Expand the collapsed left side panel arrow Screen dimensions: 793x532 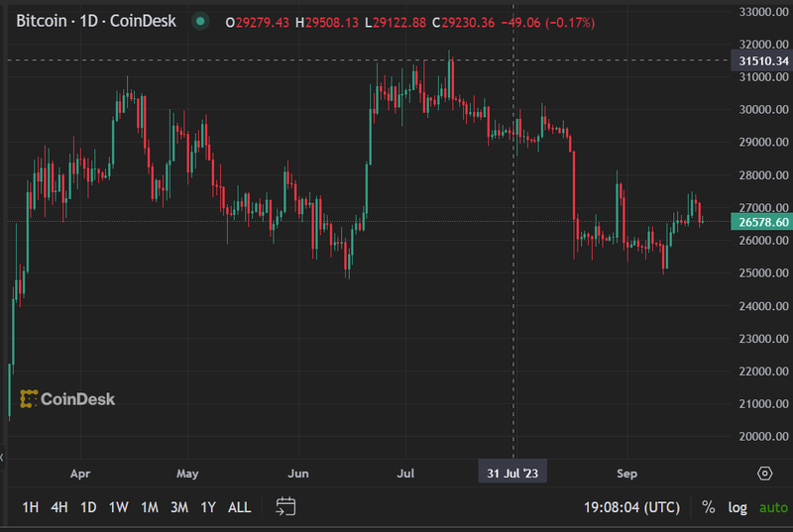2,458
